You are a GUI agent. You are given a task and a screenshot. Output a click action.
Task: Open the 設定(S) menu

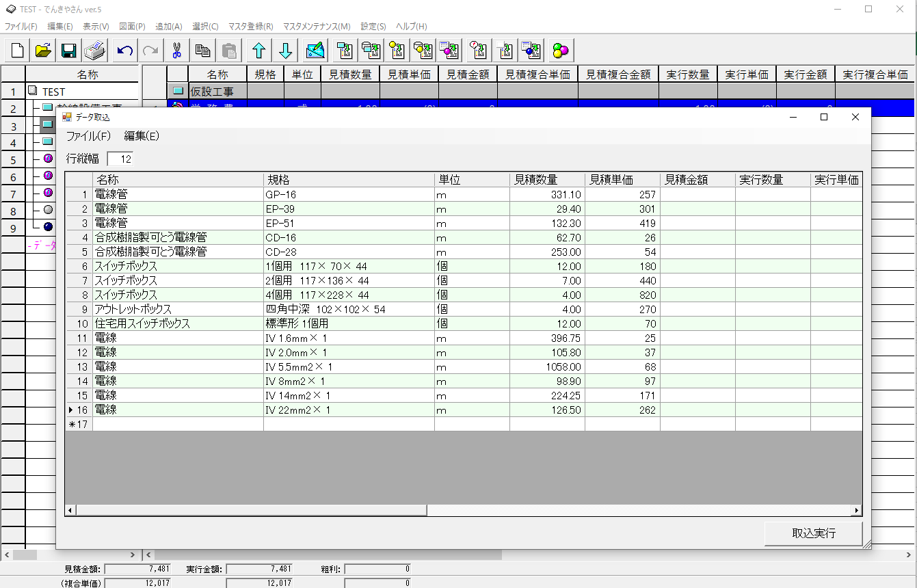(x=373, y=27)
